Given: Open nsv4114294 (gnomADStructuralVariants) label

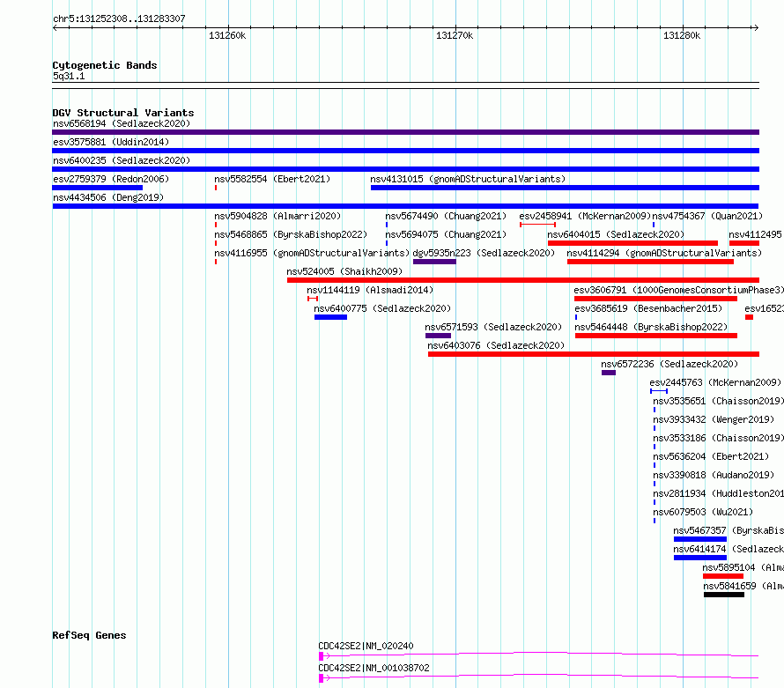Looking at the screenshot, I should tap(664, 253).
